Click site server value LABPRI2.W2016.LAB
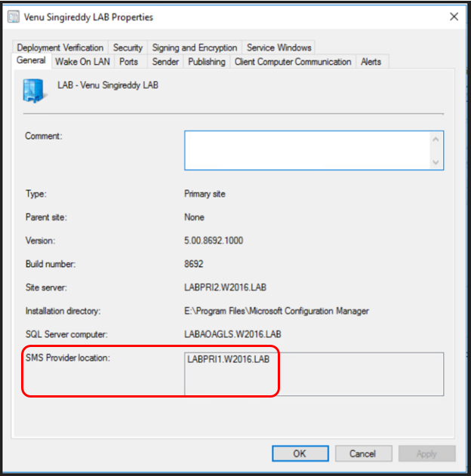 [225, 287]
